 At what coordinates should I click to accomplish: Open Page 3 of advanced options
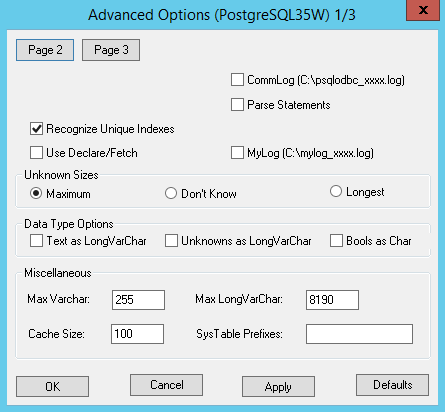111,50
